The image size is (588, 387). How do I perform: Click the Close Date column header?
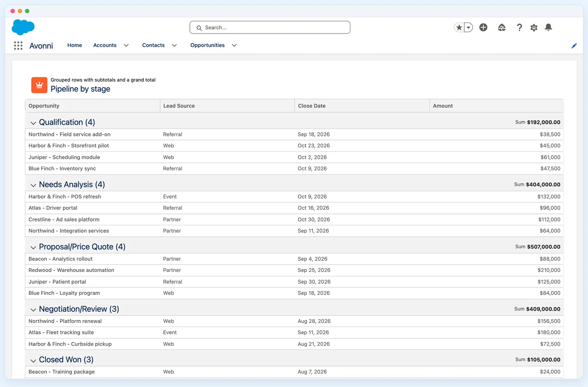[362, 106]
